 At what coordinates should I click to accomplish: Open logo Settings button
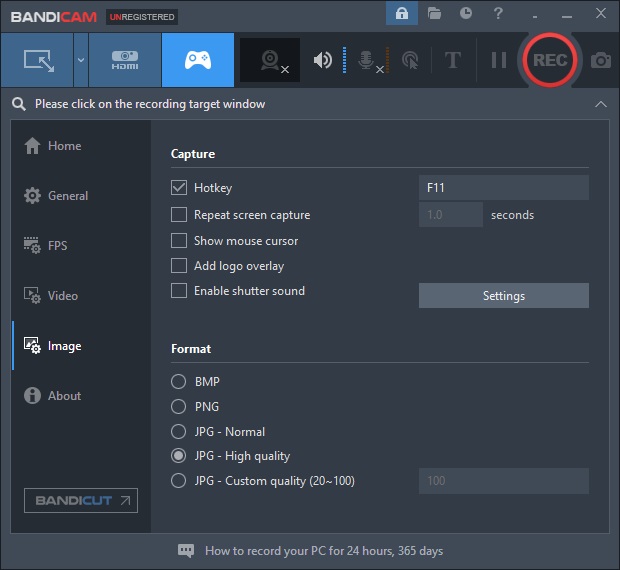point(504,296)
